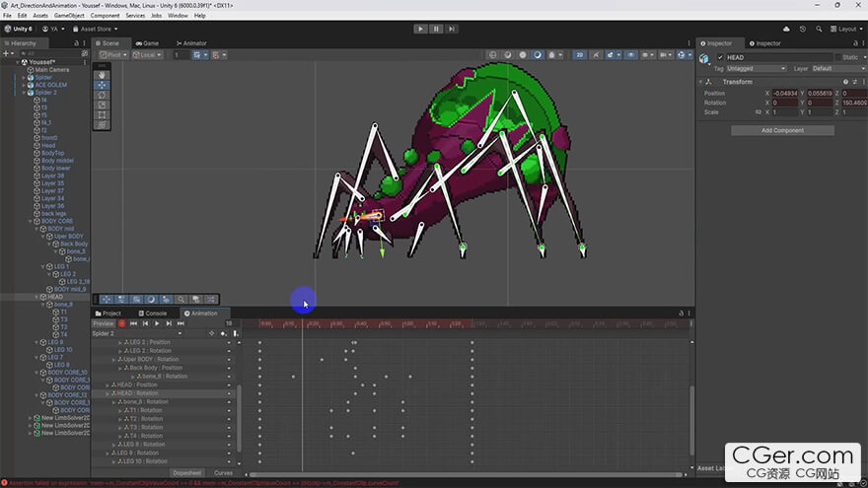868x488 pixels.
Task: Open the Asset Store dropdown
Action: click(96, 29)
